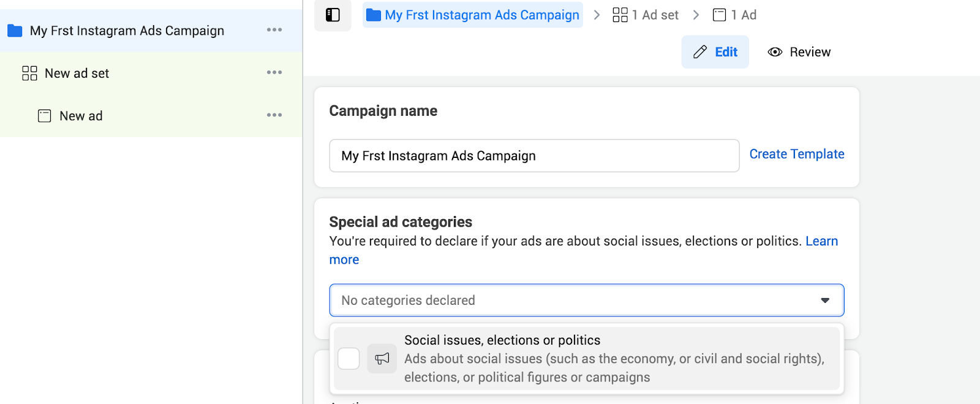Open the Learn more link
980x404 pixels.
tap(821, 241)
